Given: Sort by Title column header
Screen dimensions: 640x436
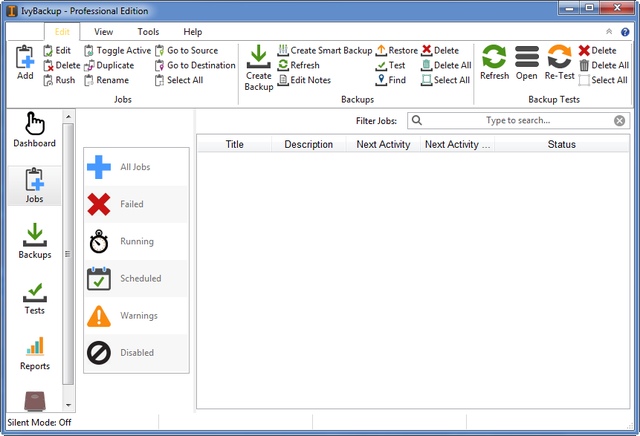Looking at the screenshot, I should (235, 145).
